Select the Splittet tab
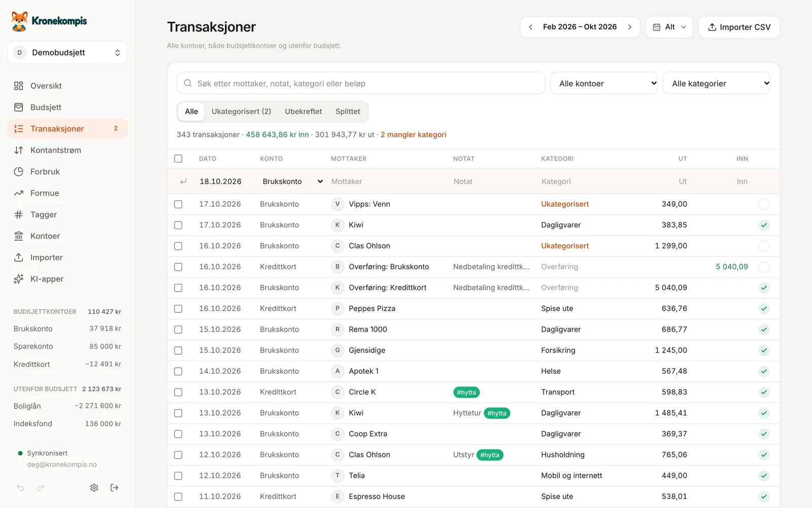Viewport: 812px width, 508px height. click(x=348, y=111)
